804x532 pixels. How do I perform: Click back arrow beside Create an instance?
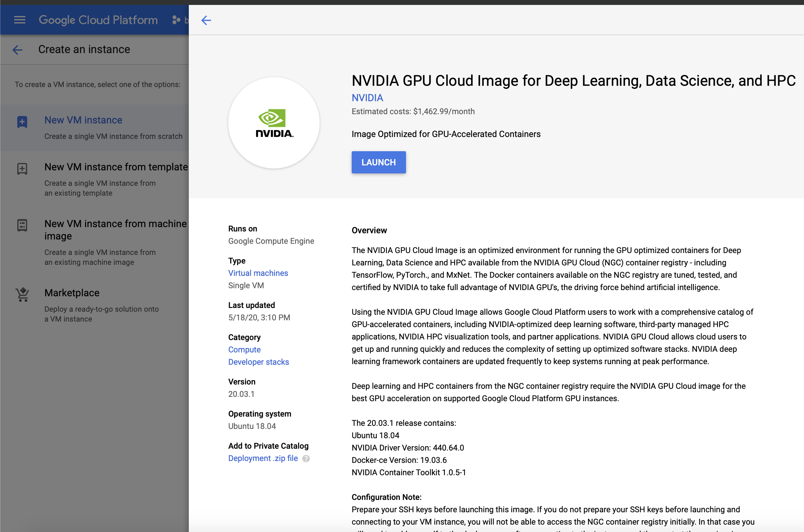[17, 50]
